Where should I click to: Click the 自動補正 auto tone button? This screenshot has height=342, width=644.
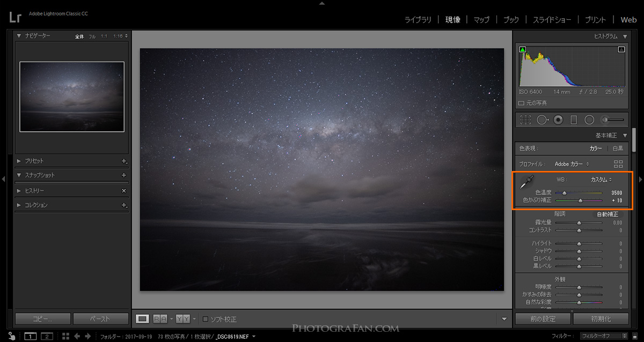(607, 214)
